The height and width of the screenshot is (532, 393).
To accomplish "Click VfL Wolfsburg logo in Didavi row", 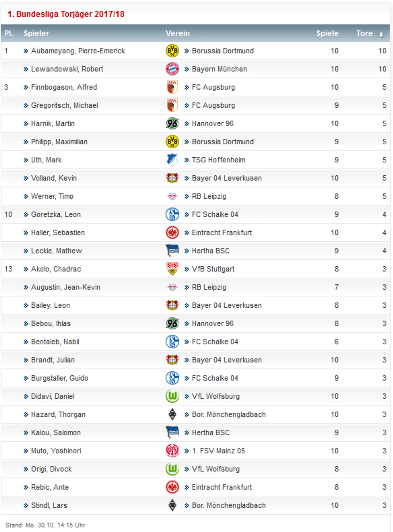I will 172,396.
